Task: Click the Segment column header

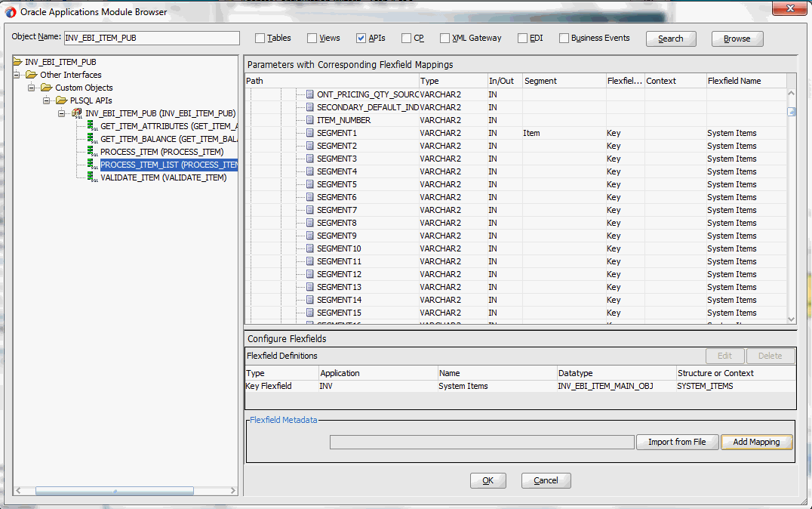Action: (x=564, y=81)
